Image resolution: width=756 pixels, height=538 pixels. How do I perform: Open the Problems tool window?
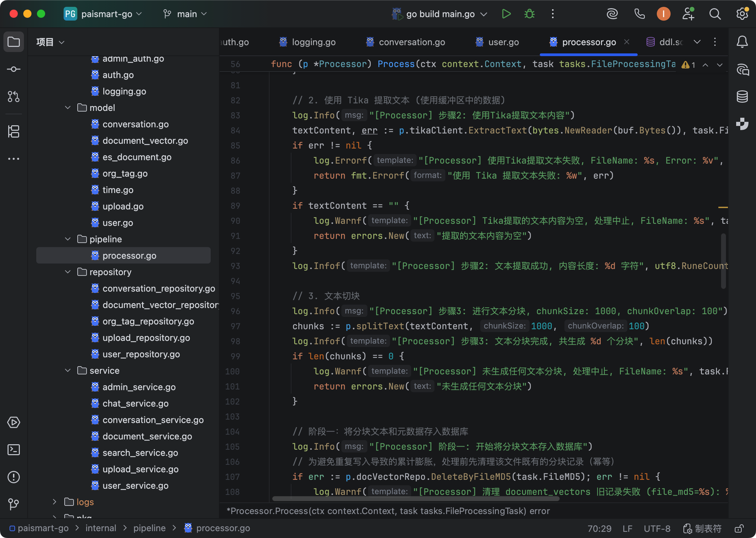pos(14,477)
